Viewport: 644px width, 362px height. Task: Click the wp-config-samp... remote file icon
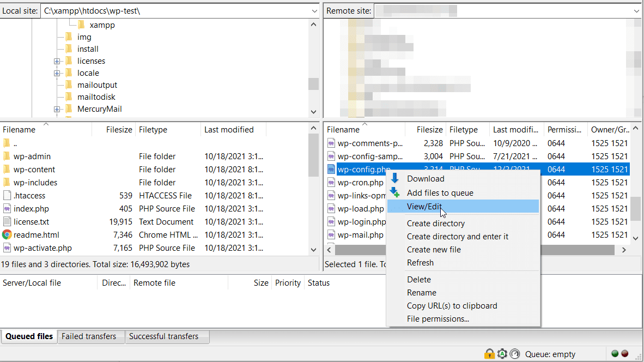(x=331, y=156)
